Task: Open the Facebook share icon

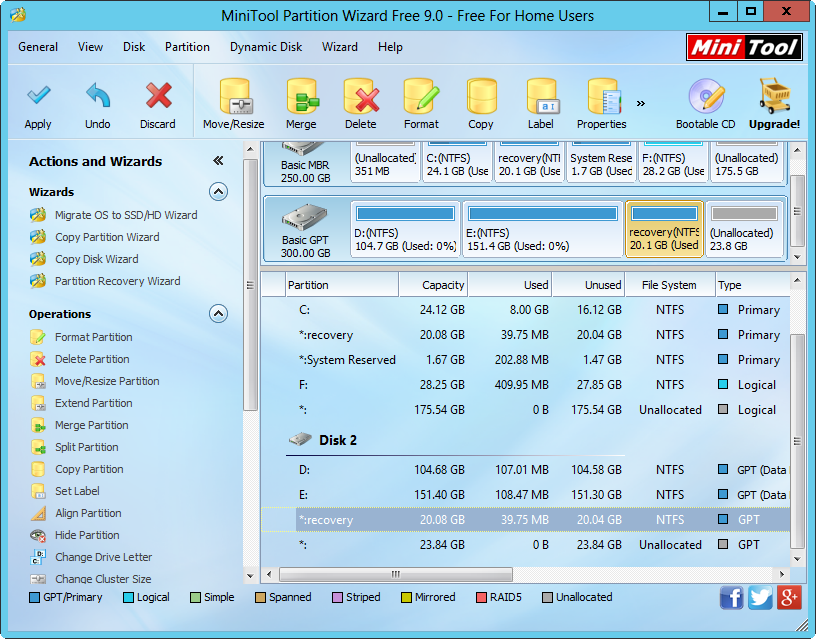Action: [x=732, y=597]
